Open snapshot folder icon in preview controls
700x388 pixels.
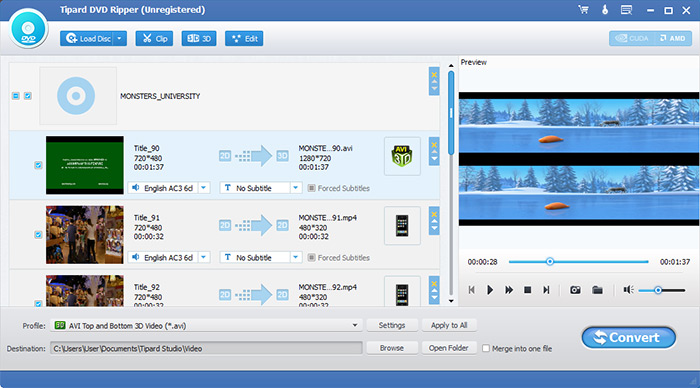point(597,290)
